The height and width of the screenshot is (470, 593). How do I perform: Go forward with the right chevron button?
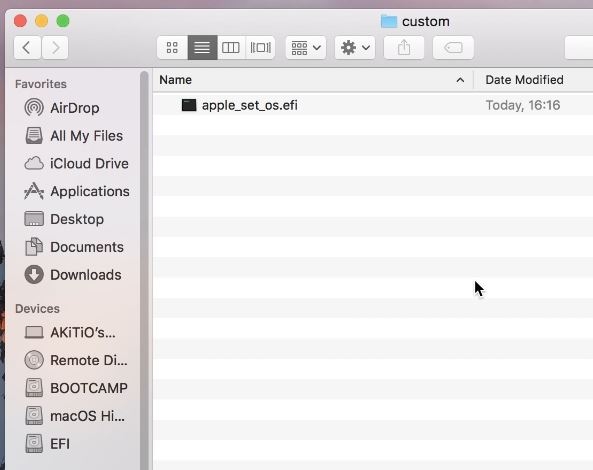click(55, 48)
